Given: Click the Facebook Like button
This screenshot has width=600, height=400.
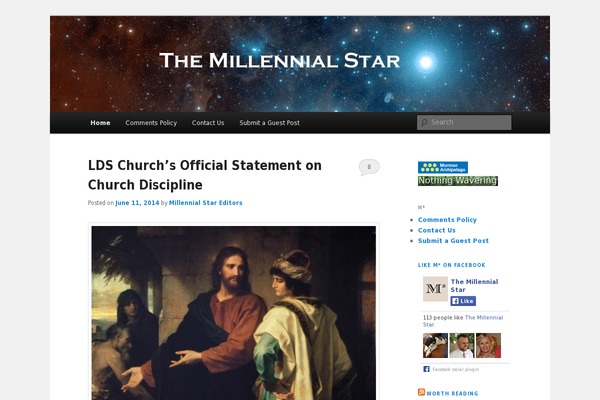Looking at the screenshot, I should (463, 301).
